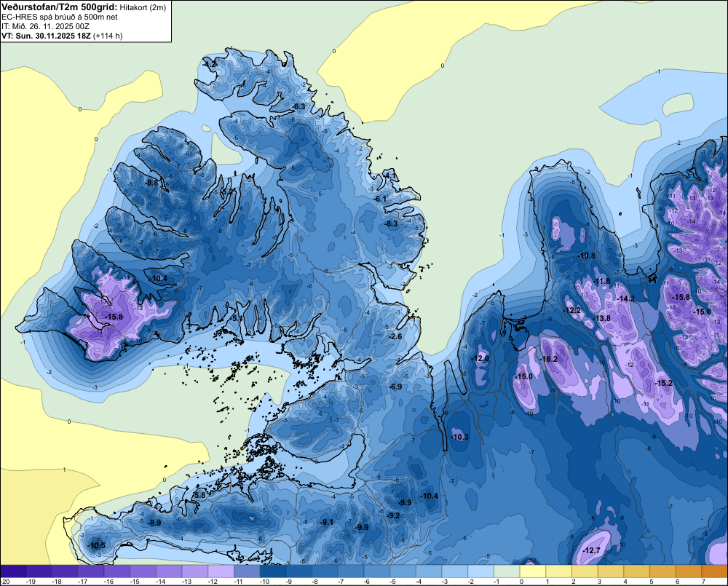Select the dark blue swatch between -10 and -9
Screen dimensions: 728x586
click(273, 571)
